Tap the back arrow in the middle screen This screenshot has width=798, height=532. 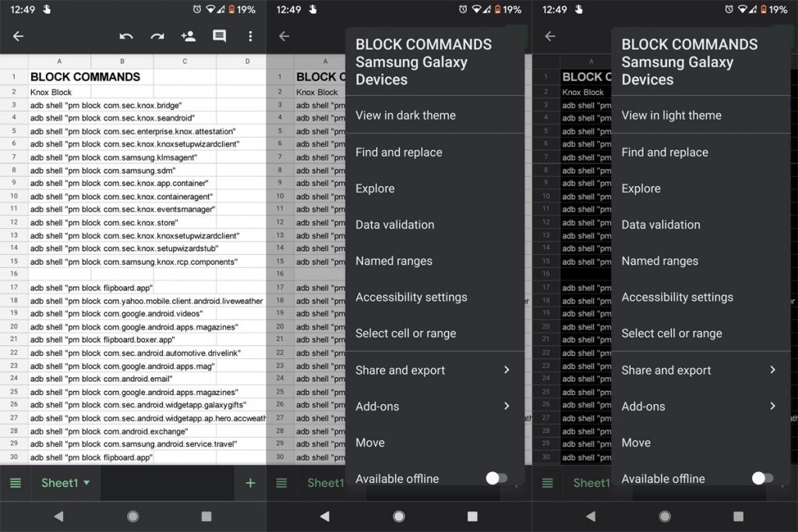(284, 36)
